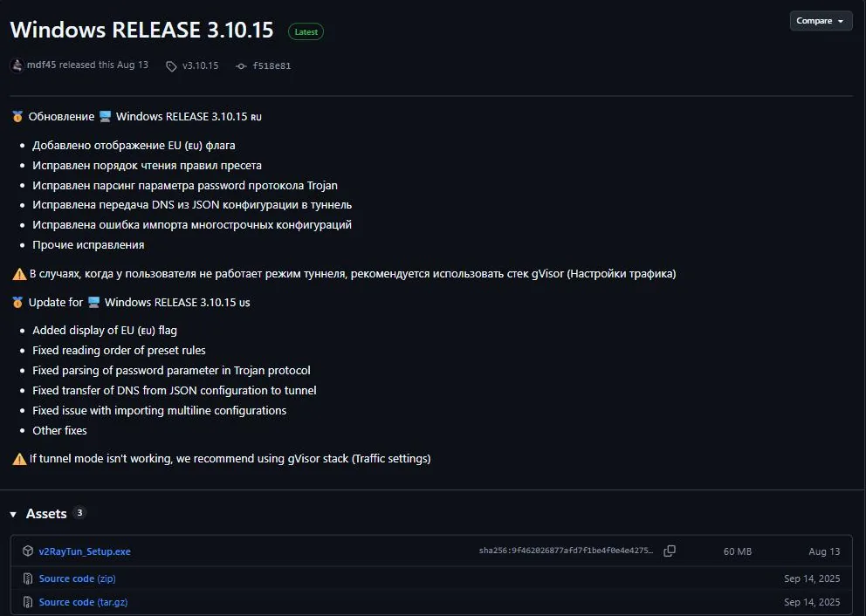Click 'Fixed issue with importing multiline configurations'

pyautogui.click(x=160, y=410)
